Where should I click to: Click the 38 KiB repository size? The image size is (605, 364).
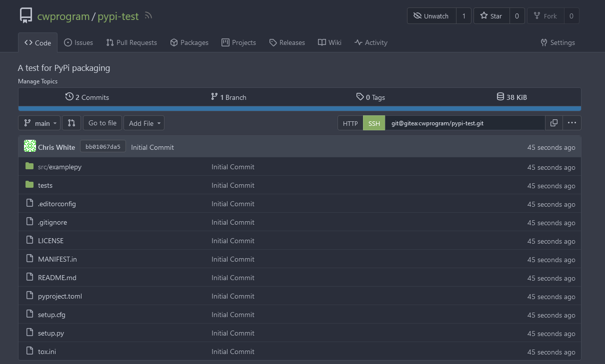(511, 97)
